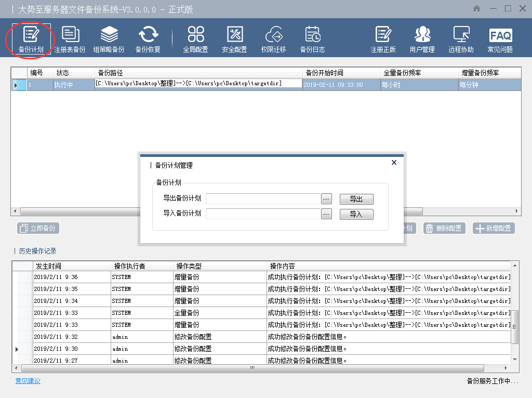Select the 组策略备份 group policy backup icon
The width and height of the screenshot is (532, 398).
coord(109,39)
